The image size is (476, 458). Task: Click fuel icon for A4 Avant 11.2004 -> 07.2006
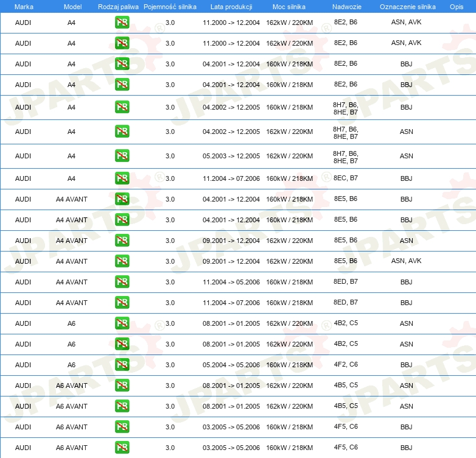tap(122, 303)
